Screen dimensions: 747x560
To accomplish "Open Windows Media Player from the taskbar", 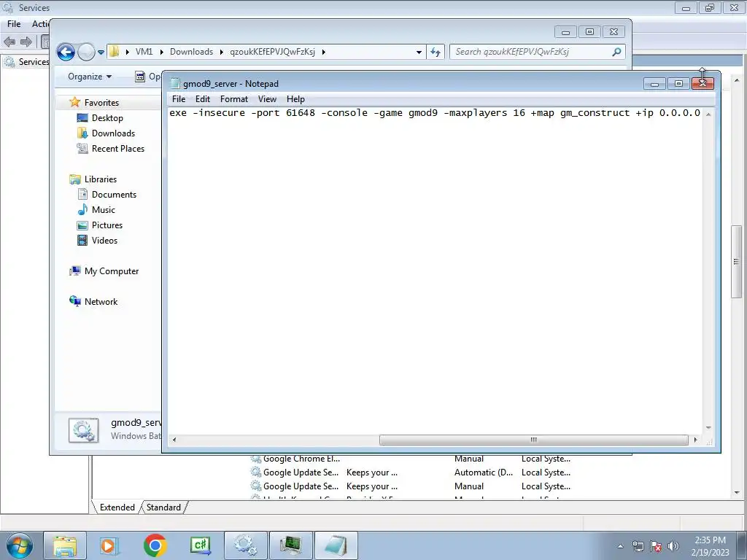I will (x=109, y=545).
